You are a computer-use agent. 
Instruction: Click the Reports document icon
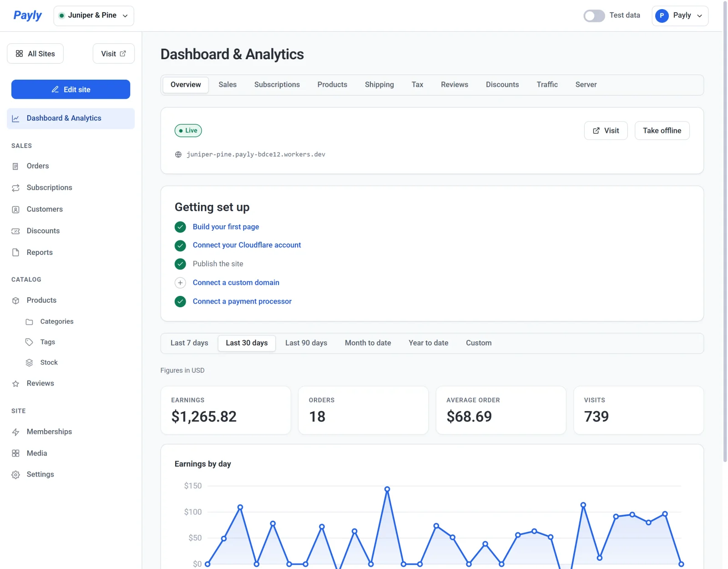pos(15,252)
